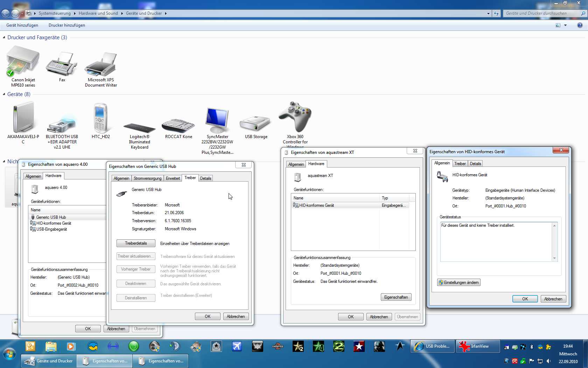Select the Logitech Illuminated Keyboard device
588x368 pixels.
[x=139, y=136]
